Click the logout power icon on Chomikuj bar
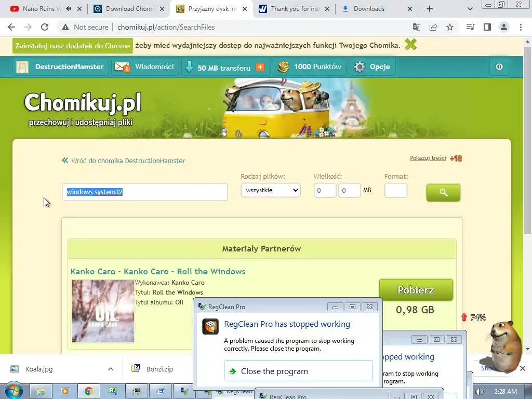Image resolution: width=532 pixels, height=399 pixels. point(499,67)
